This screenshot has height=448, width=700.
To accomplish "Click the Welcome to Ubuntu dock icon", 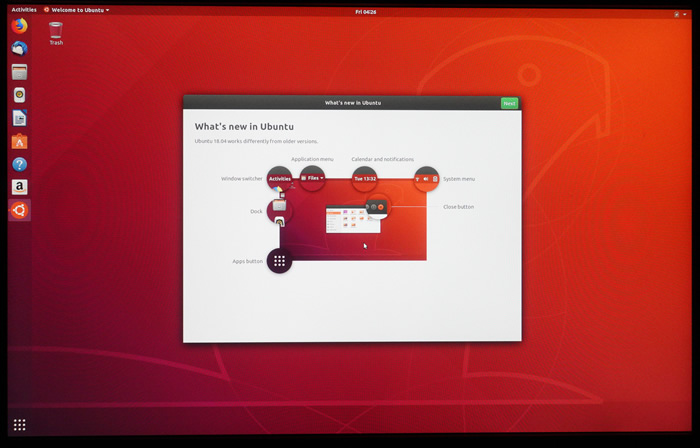I will click(x=19, y=210).
